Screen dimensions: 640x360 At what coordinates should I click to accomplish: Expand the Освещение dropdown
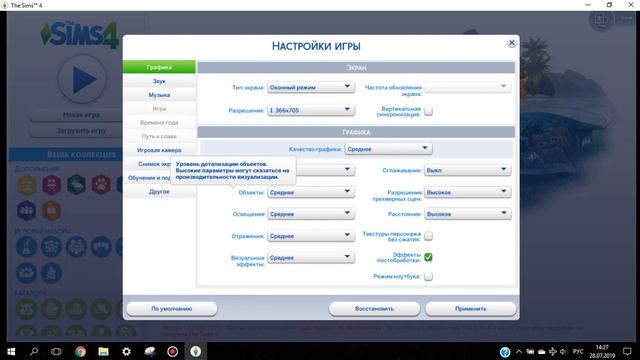tap(311, 213)
